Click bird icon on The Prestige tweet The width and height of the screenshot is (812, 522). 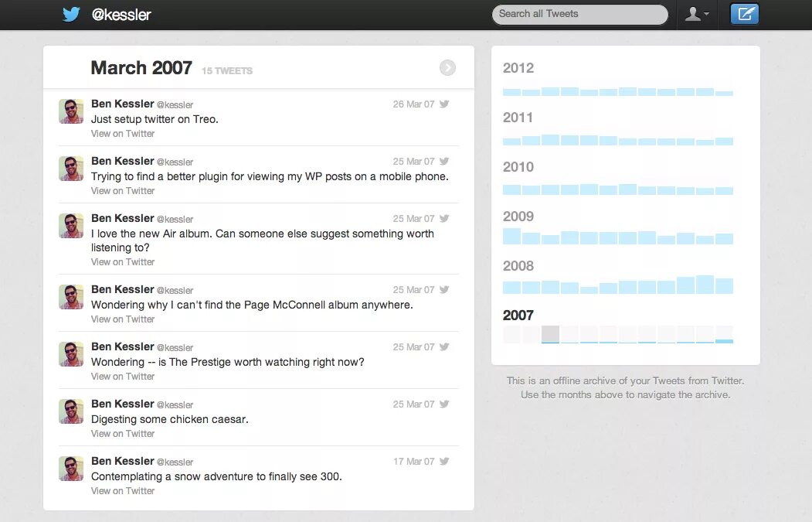444,346
